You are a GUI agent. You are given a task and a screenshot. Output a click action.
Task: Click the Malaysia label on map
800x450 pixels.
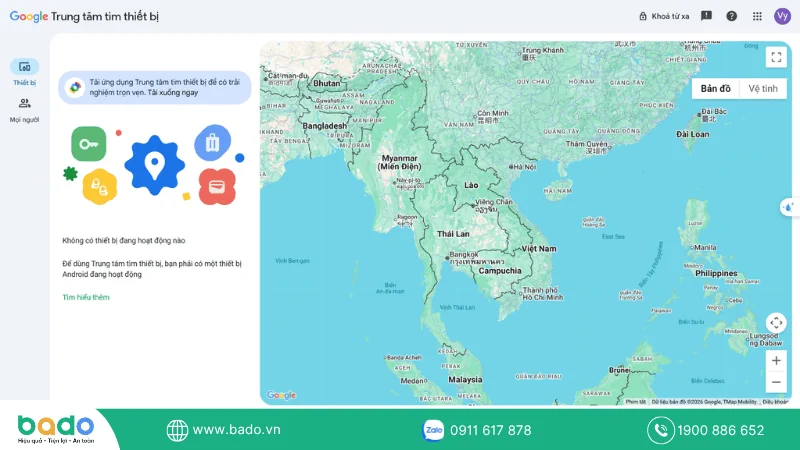pyautogui.click(x=465, y=380)
